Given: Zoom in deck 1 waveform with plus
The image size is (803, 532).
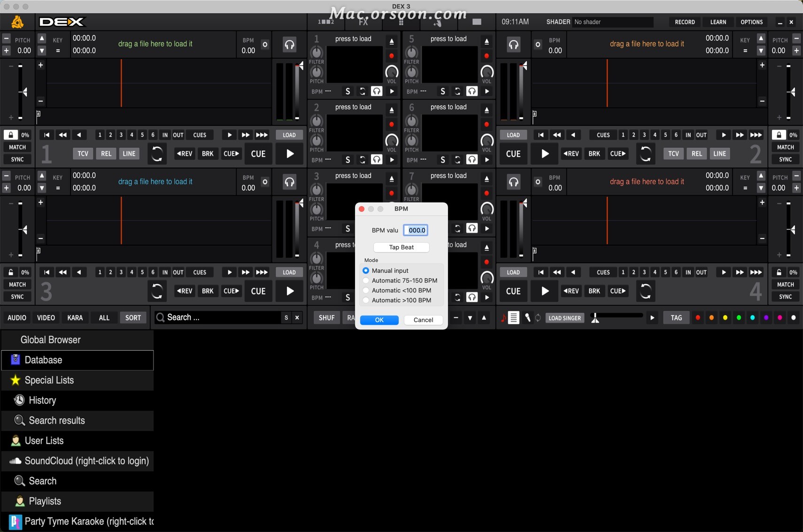Looking at the screenshot, I should (41, 65).
